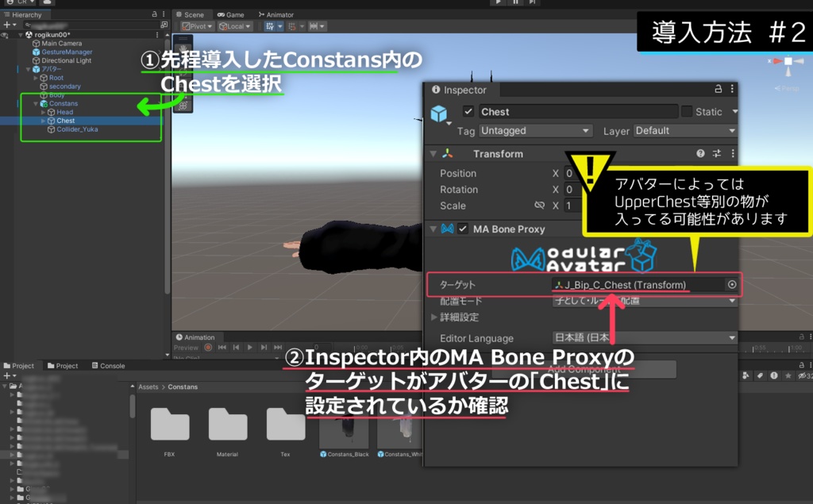
Task: Click the Animation record button
Action: click(208, 348)
